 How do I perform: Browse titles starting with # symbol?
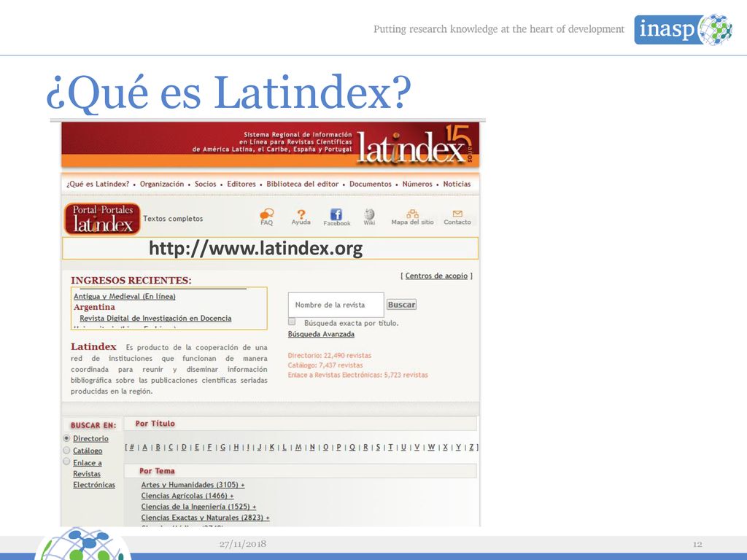pos(132,447)
